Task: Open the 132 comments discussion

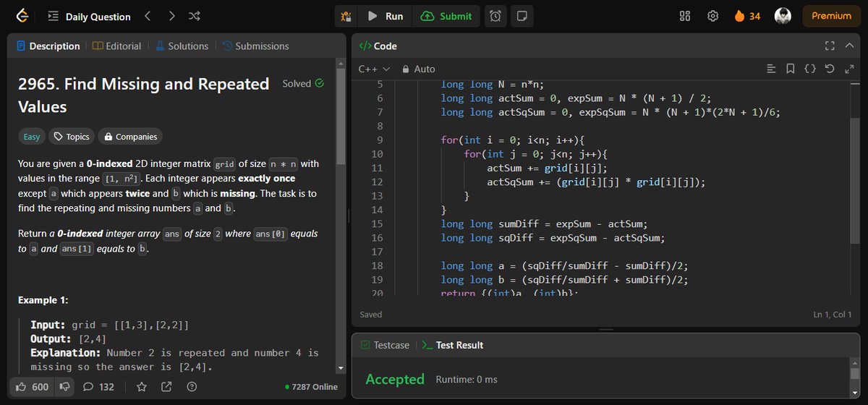Action: 98,387
